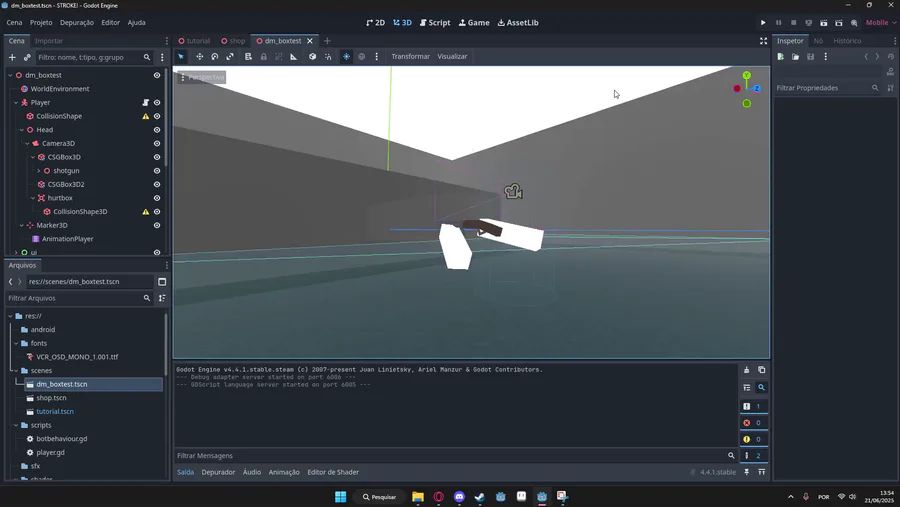Click the Filtrar Propriedades inspector field
900x507 pixels.
tap(827, 88)
